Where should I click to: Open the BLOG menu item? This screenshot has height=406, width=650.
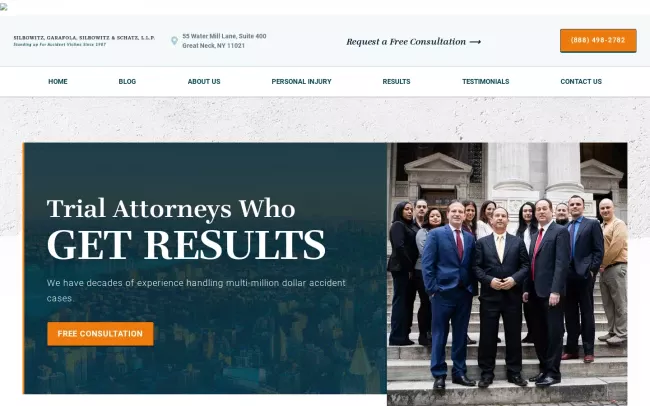pyautogui.click(x=127, y=82)
